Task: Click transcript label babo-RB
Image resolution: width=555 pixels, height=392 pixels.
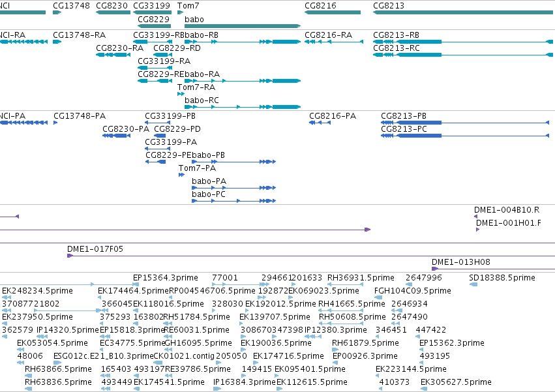Action: click(202, 35)
